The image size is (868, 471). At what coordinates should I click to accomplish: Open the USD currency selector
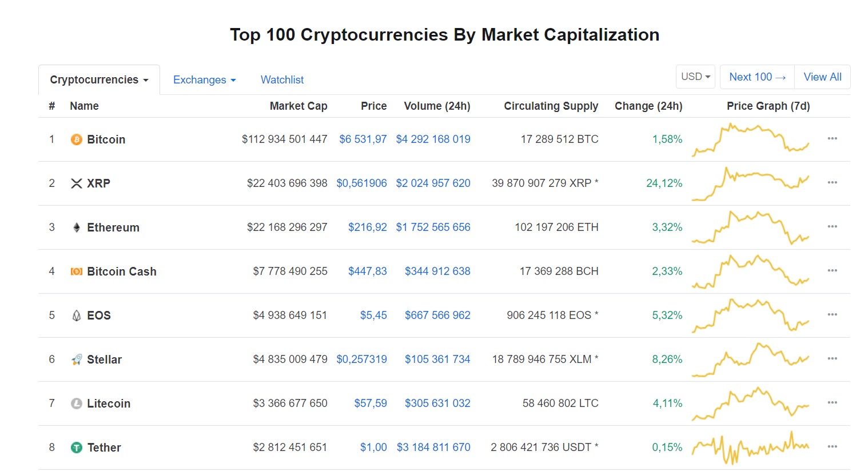click(x=695, y=77)
